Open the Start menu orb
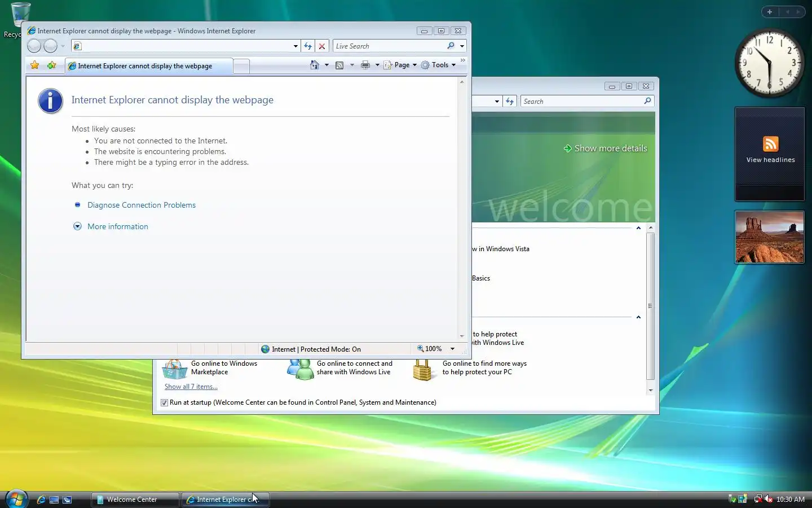This screenshot has height=508, width=812. coord(16,499)
